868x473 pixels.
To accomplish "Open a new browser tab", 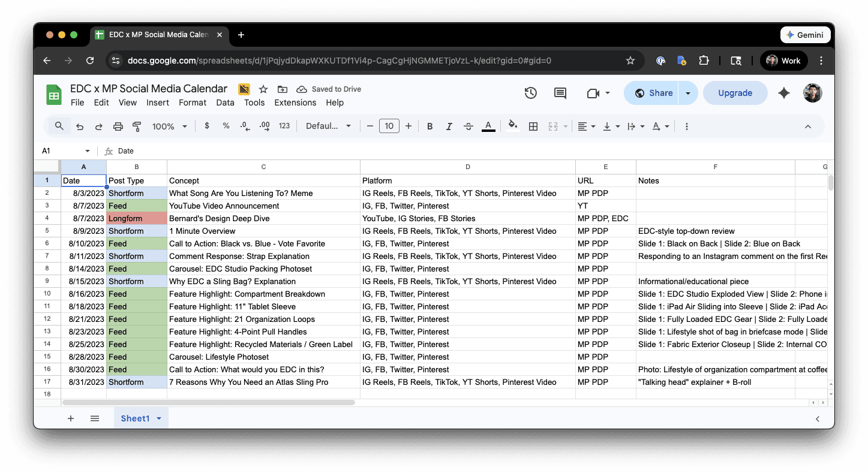I will (241, 35).
